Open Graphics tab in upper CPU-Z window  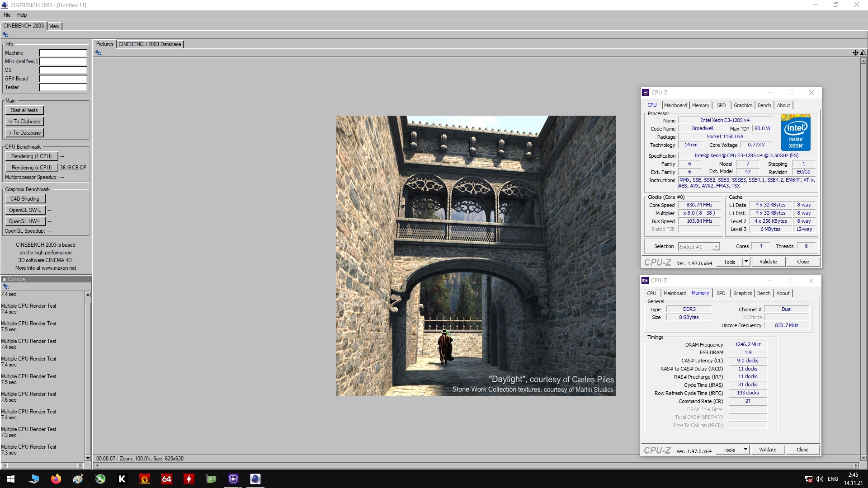(743, 105)
